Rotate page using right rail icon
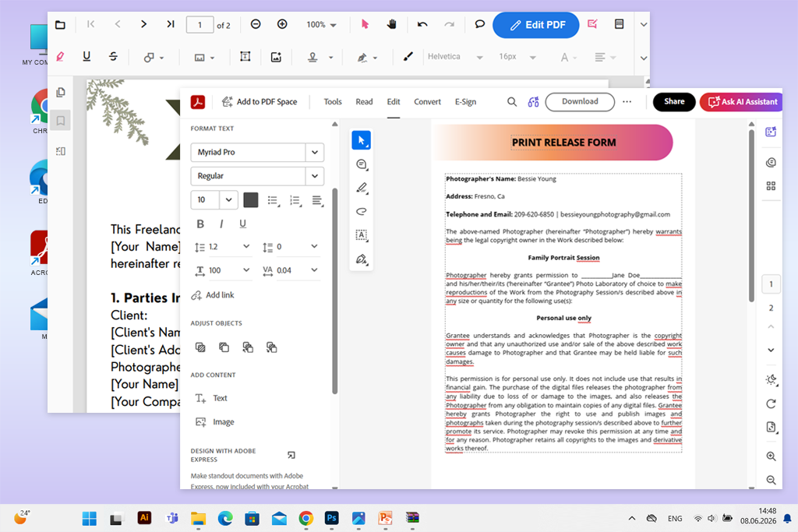This screenshot has width=798, height=532. coord(771,403)
